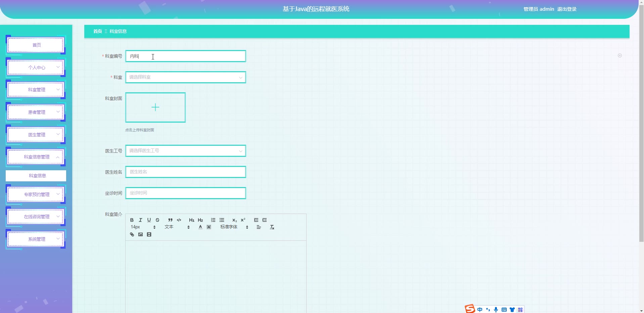The width and height of the screenshot is (644, 313).
Task: Open the IME skin shirt icon
Action: tap(512, 310)
